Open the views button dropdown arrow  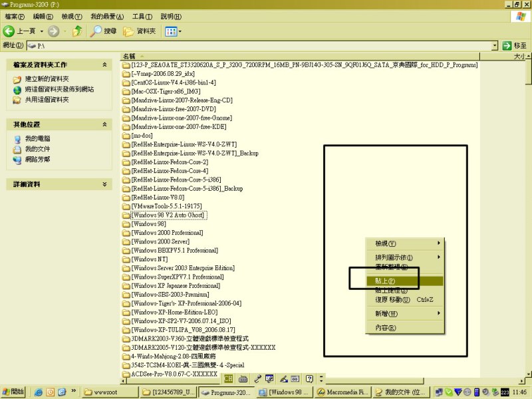point(180,31)
